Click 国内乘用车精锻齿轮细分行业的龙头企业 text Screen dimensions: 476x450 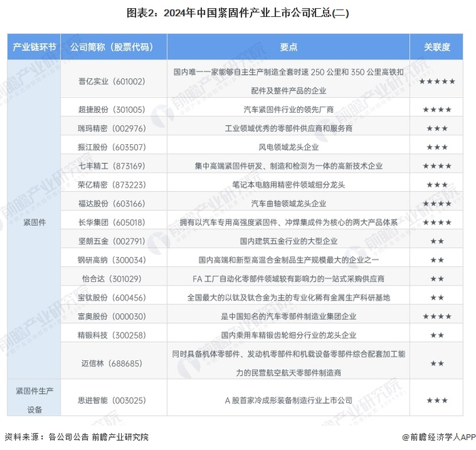coord(288,335)
